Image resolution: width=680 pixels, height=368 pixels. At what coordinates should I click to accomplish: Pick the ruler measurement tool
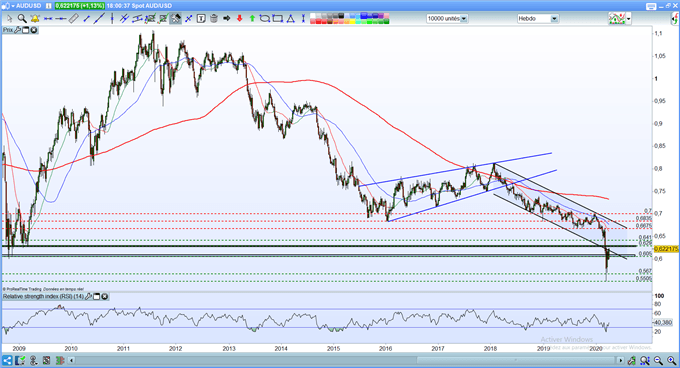tap(73, 19)
